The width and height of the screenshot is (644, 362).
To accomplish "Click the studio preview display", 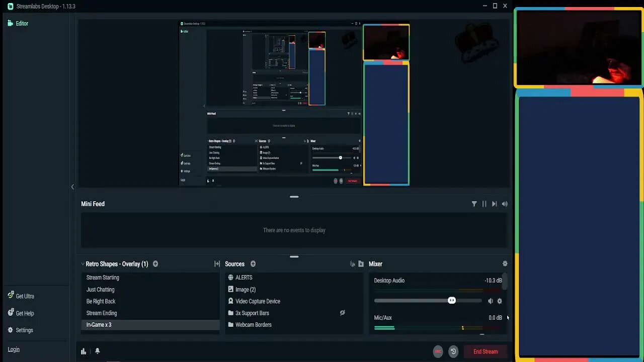I will pos(294,104).
